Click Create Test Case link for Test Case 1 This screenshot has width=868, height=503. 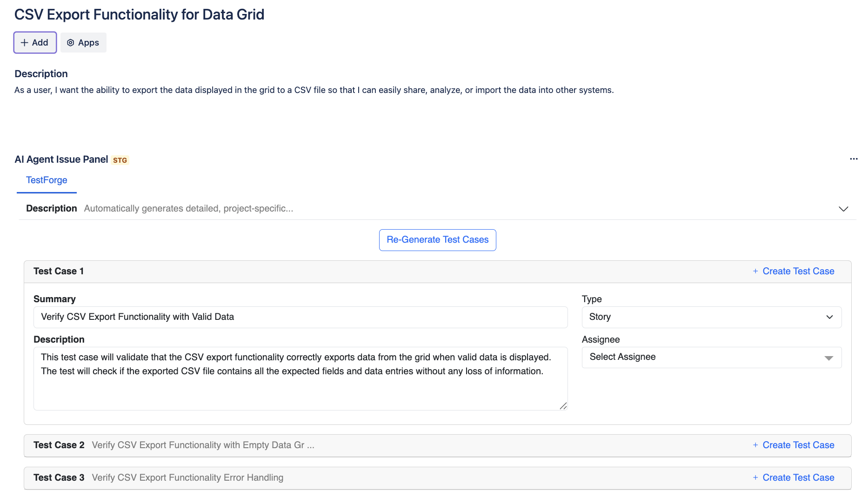pyautogui.click(x=798, y=271)
